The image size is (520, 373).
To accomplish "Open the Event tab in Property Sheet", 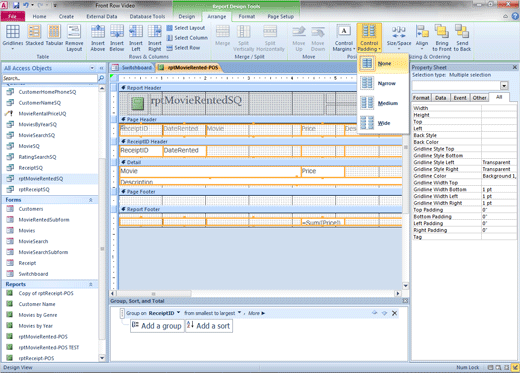I will click(x=460, y=98).
